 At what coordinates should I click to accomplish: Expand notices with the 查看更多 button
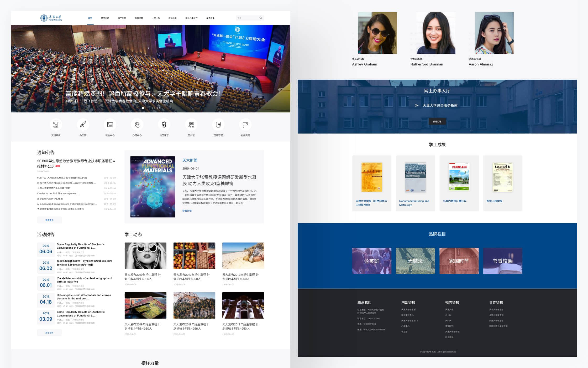(49, 220)
